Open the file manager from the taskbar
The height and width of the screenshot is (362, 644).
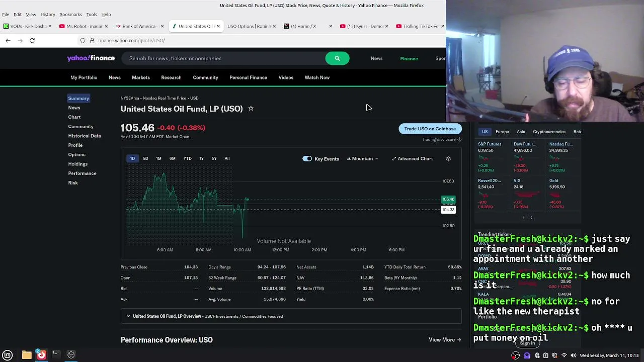pos(27,355)
